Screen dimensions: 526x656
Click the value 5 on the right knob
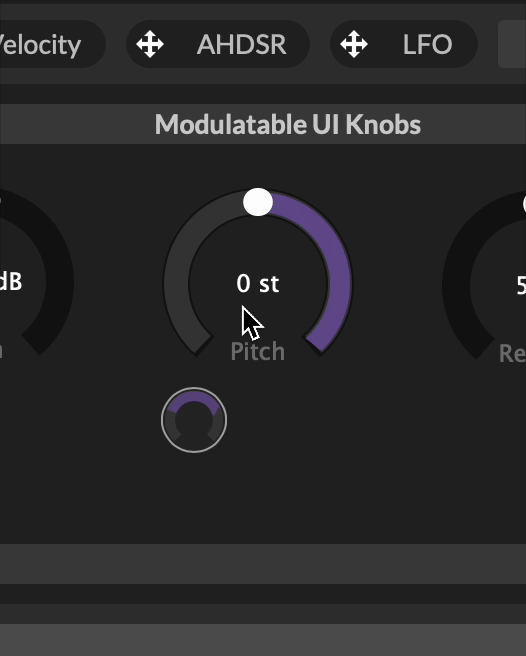coord(521,286)
